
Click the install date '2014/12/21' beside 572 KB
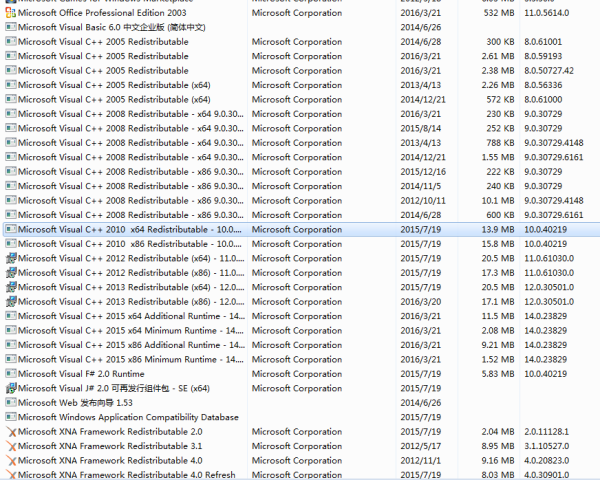[423, 100]
